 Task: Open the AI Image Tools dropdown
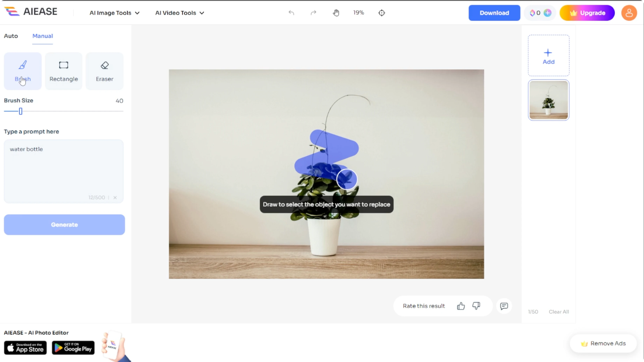click(x=114, y=13)
